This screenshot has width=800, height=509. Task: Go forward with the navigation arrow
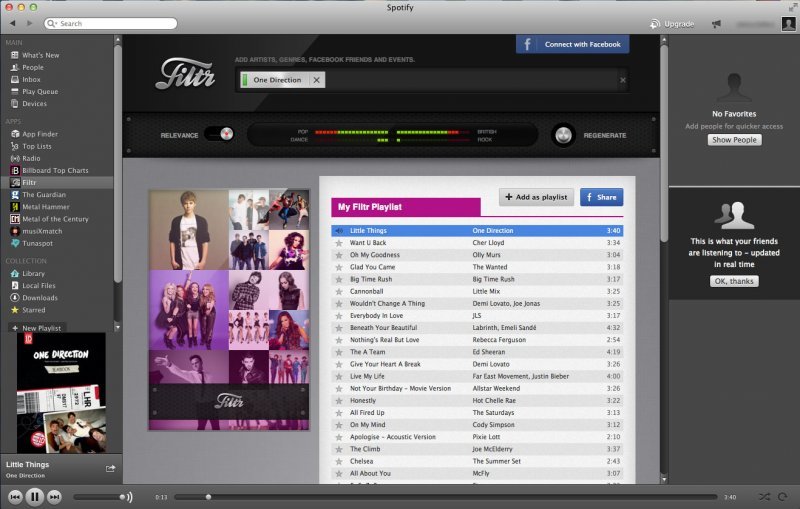tap(29, 23)
